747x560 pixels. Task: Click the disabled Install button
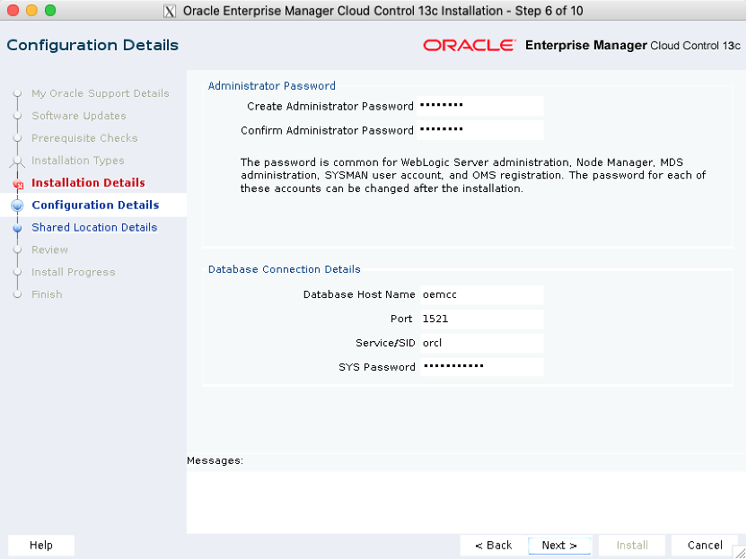632,546
